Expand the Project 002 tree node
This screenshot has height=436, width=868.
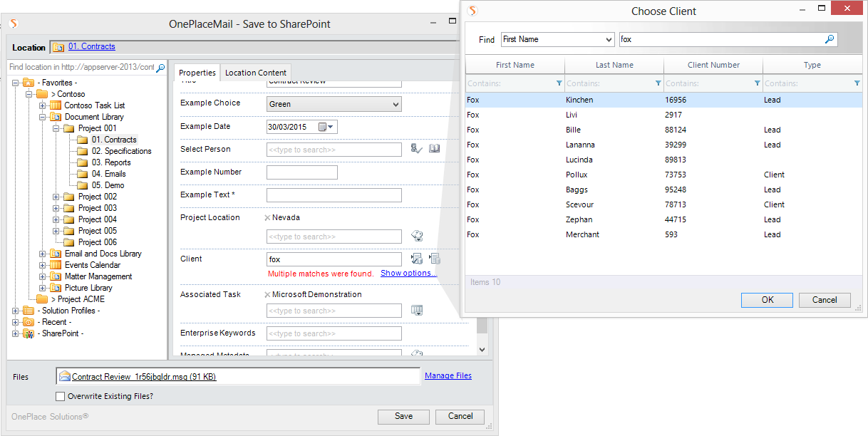56,197
